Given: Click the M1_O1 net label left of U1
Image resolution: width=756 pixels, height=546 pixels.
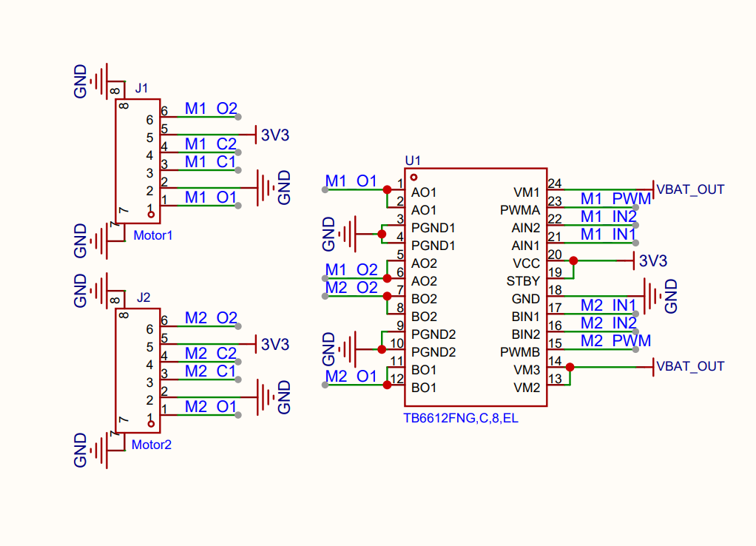Looking at the screenshot, I should coord(351,181).
